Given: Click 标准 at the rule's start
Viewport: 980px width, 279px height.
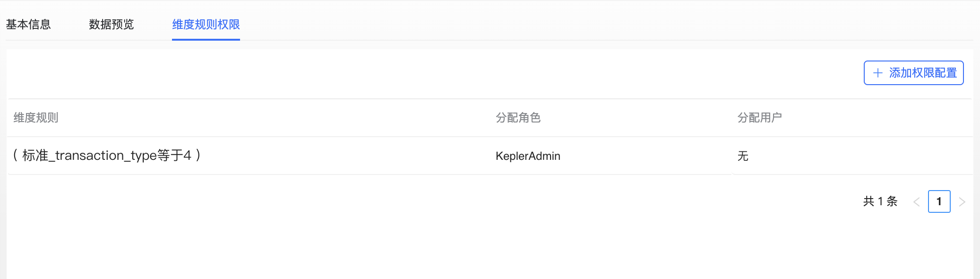Looking at the screenshot, I should [35, 156].
